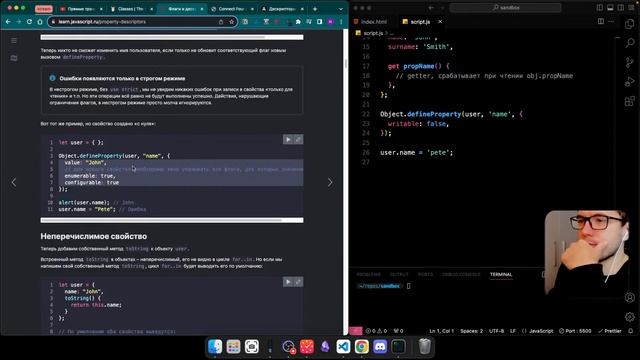Open Search view in VS Code activity bar
Image resolution: width=640 pixels, height=360 pixels.
(630, 43)
